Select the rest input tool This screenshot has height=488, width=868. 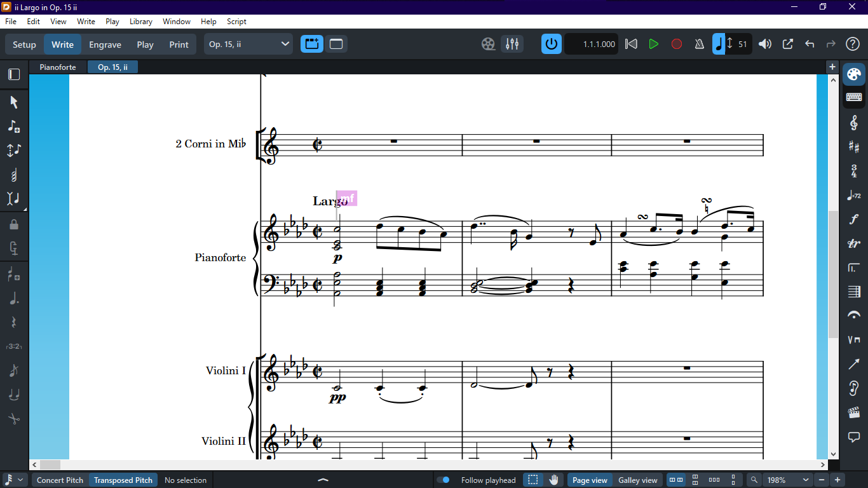click(14, 322)
